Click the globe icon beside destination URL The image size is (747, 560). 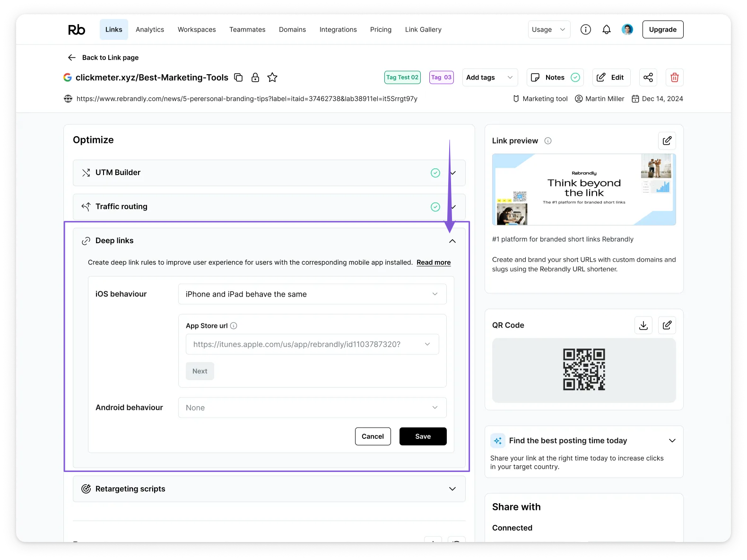point(68,98)
